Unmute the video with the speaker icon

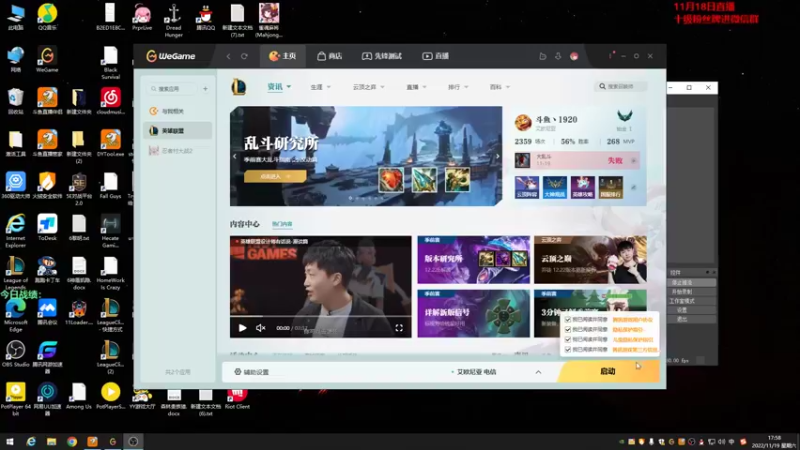pos(260,328)
